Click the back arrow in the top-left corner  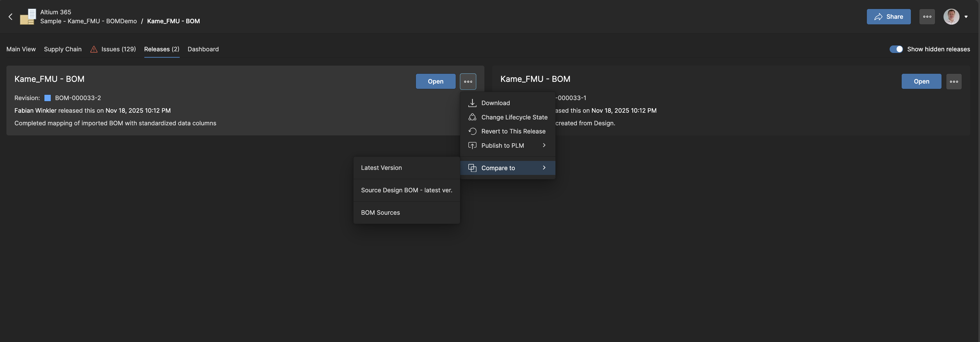[x=10, y=16]
